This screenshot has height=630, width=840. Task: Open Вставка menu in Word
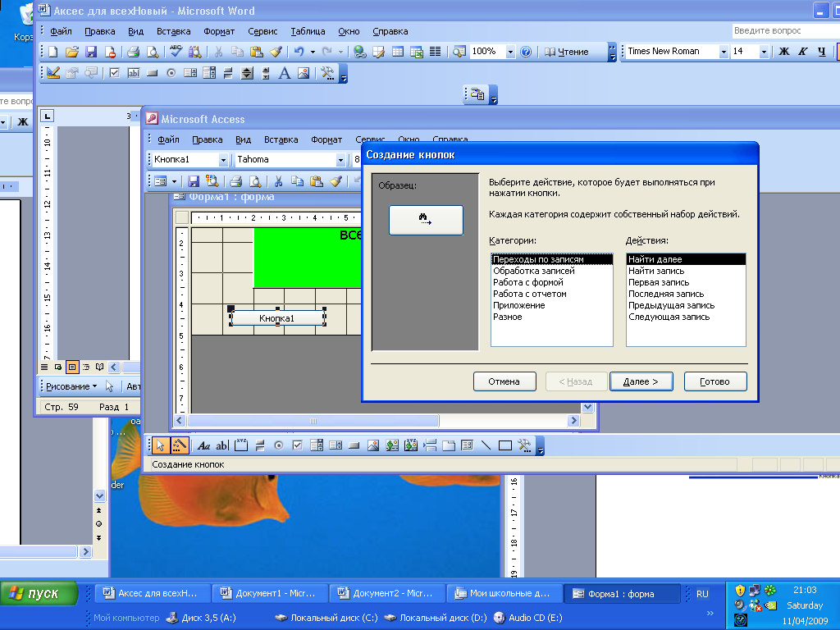[x=174, y=31]
